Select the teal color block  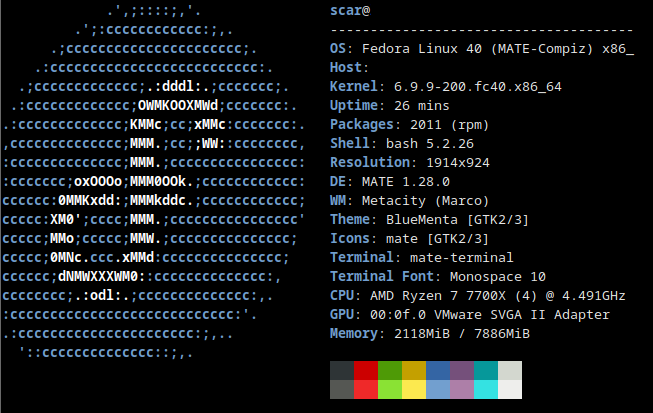point(486,370)
